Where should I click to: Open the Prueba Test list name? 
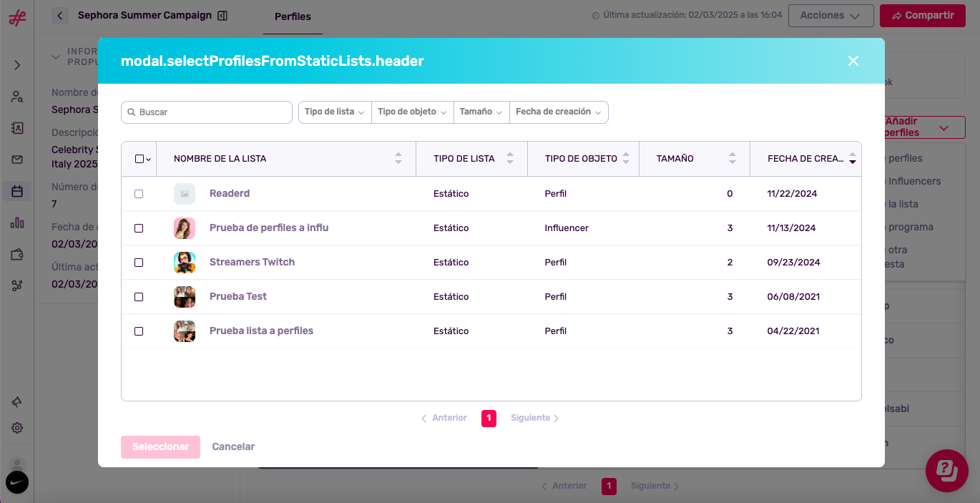click(x=238, y=297)
